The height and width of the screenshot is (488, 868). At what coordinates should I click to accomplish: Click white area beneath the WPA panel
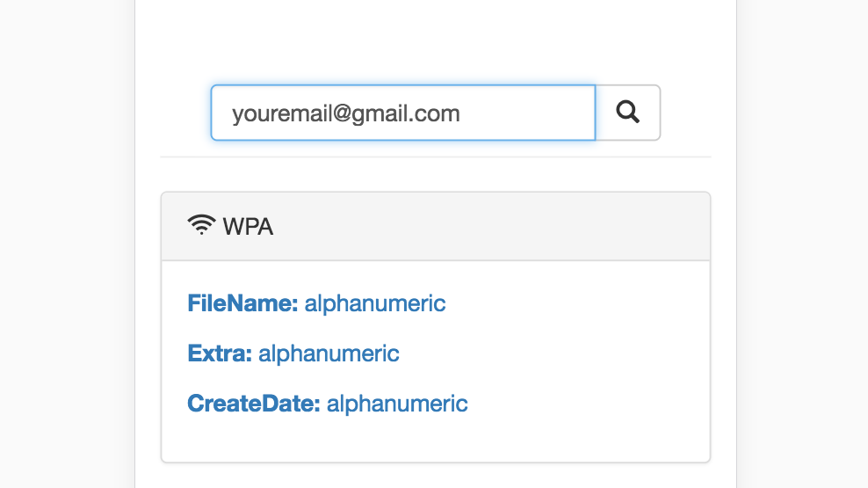pos(436,477)
